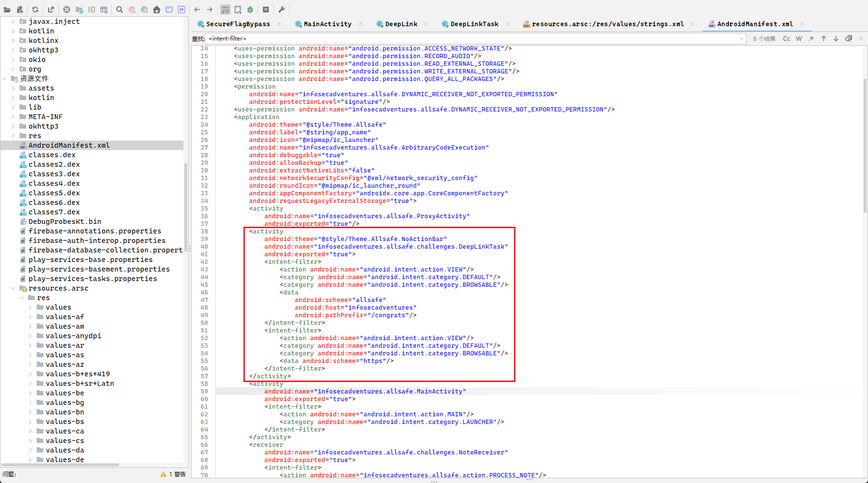
Task: Open the log viewer icon
Action: [x=266, y=10]
